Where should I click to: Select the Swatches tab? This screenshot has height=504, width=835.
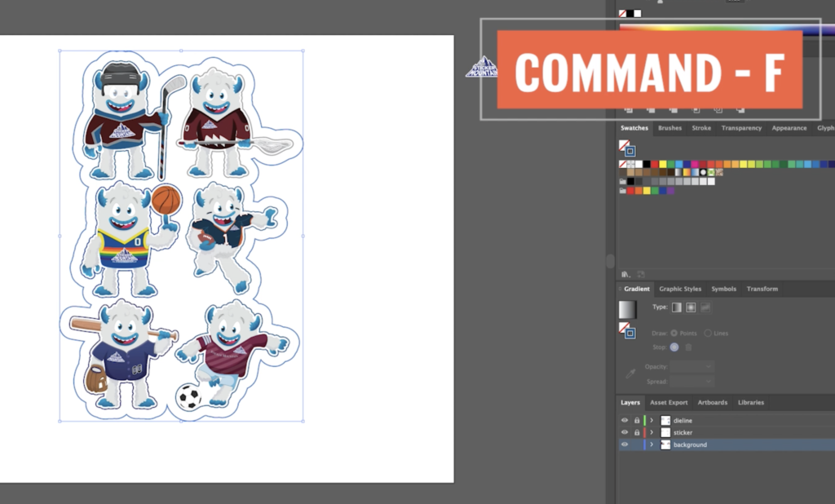(x=634, y=128)
